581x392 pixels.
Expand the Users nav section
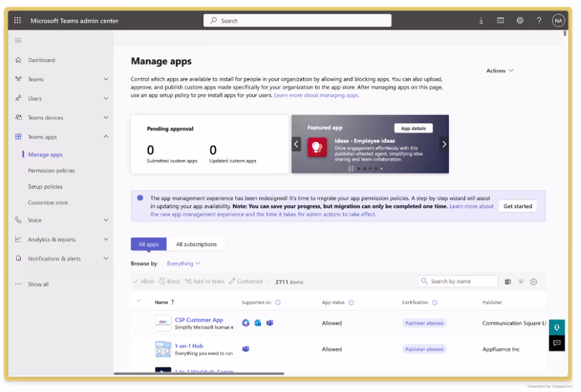pos(106,98)
